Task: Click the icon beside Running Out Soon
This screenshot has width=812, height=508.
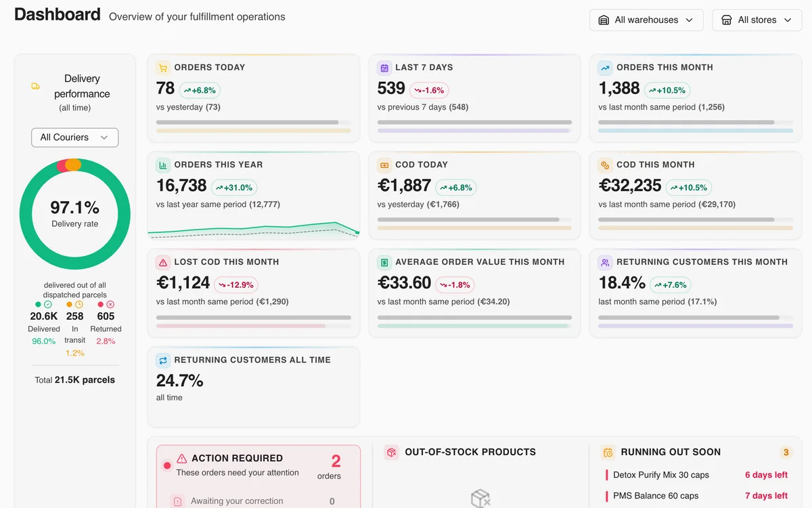Action: (x=608, y=452)
